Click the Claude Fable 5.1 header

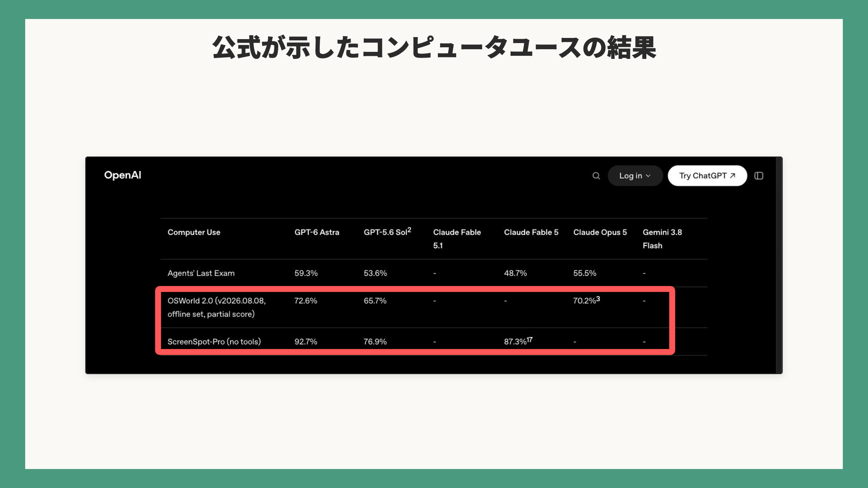point(457,239)
